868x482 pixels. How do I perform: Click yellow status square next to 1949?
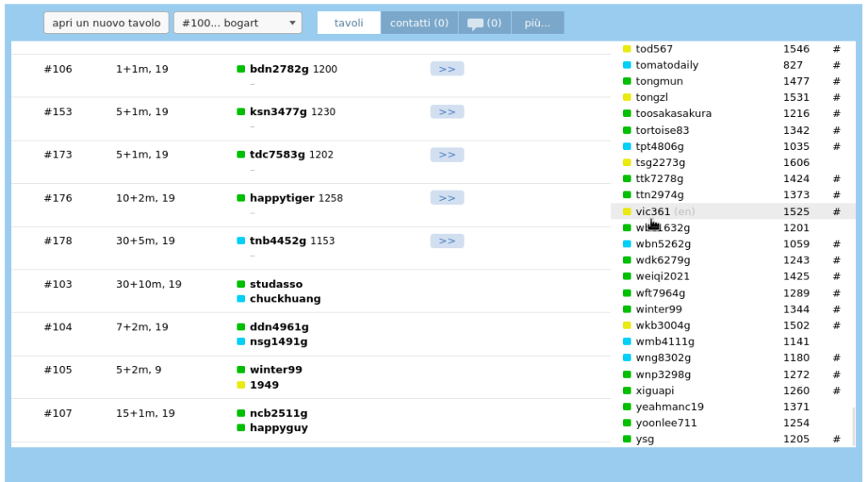click(241, 385)
